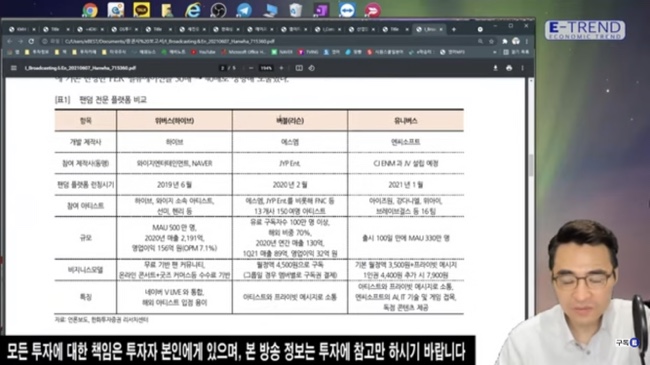This screenshot has width=650, height=365.
Task: Click the 2020년 2월 launch date cell
Action: tap(290, 185)
